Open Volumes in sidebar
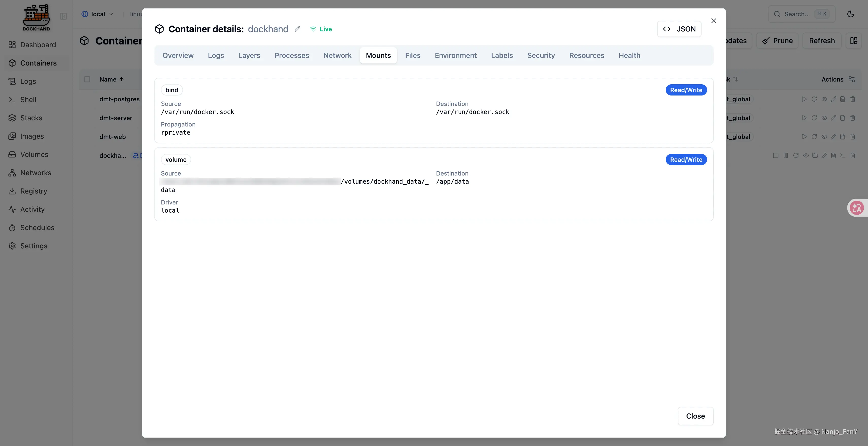Screen dimensions: 868x446 [36, 154]
